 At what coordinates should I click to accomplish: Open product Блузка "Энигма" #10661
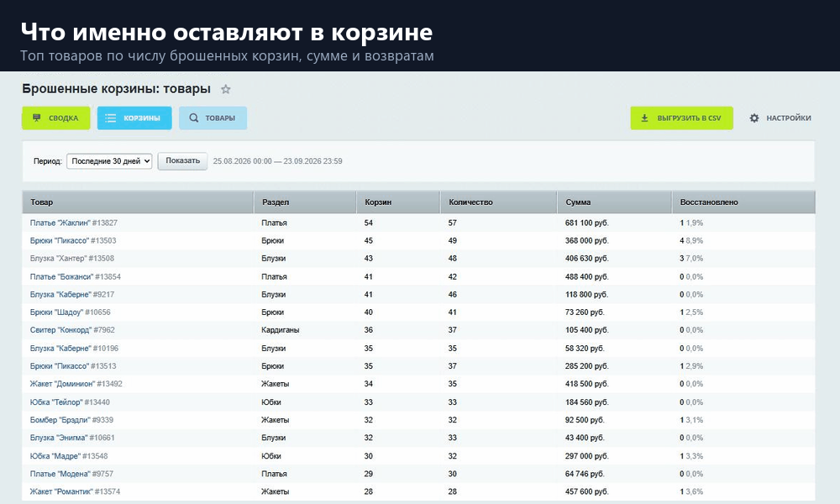72,438
